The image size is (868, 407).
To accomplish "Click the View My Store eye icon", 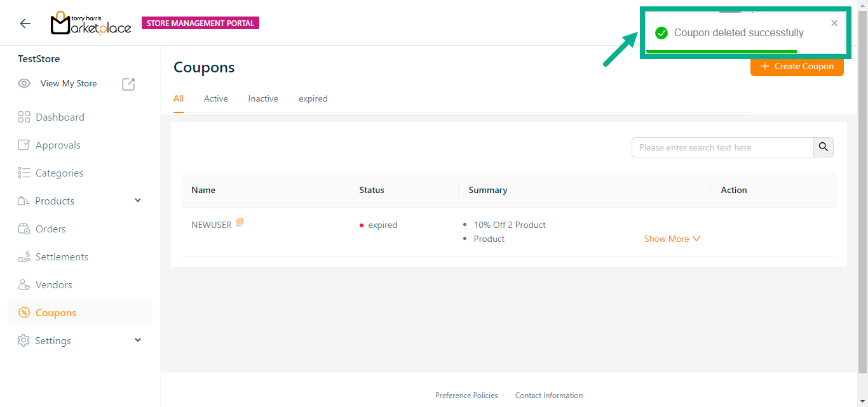I will tap(24, 83).
